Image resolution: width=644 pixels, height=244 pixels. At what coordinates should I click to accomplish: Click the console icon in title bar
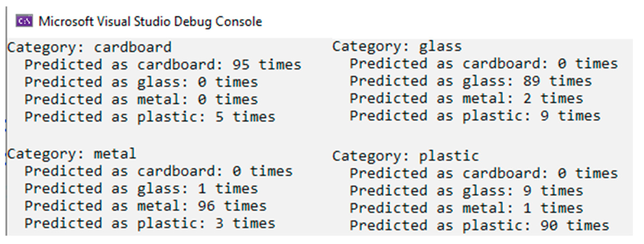24,21
